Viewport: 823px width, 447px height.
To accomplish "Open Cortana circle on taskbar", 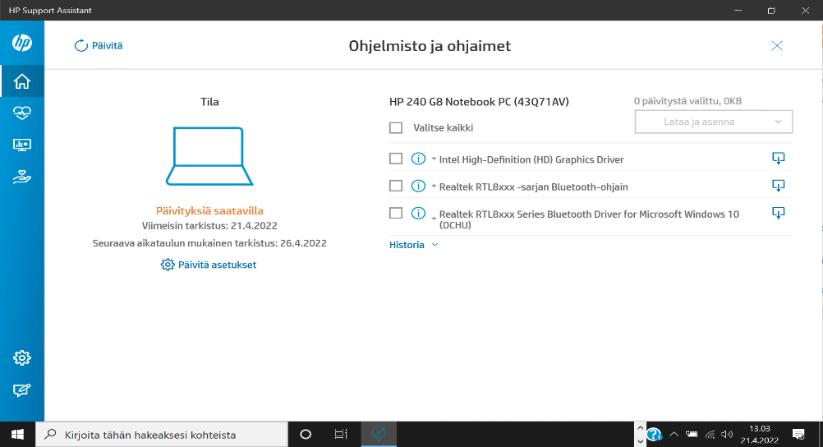I will point(305,434).
